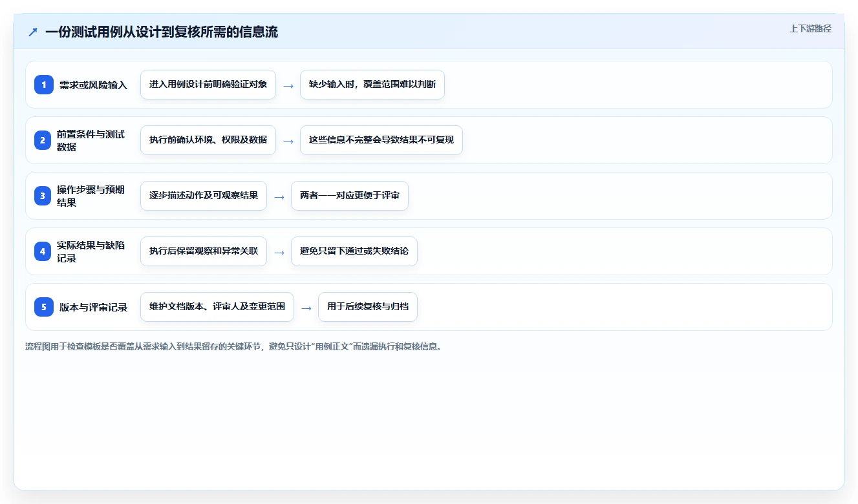Click the 用于后续复核与归档 box
This screenshot has height=504, width=858.
tap(368, 307)
